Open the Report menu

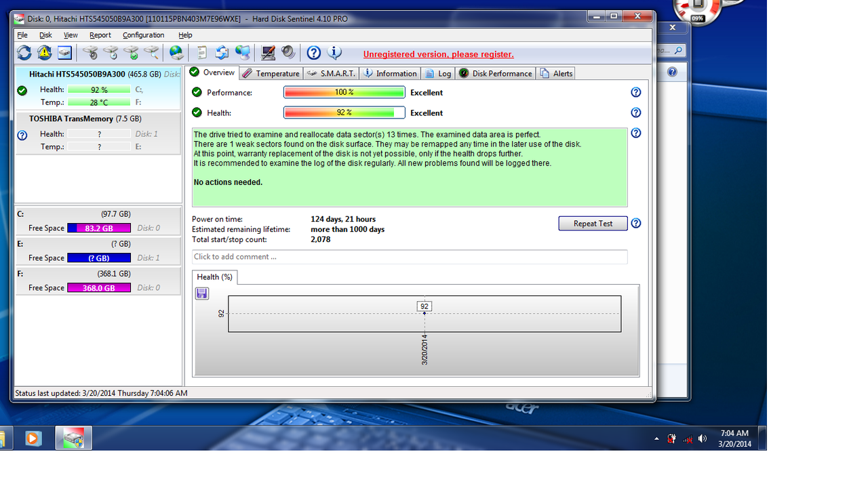(x=100, y=35)
